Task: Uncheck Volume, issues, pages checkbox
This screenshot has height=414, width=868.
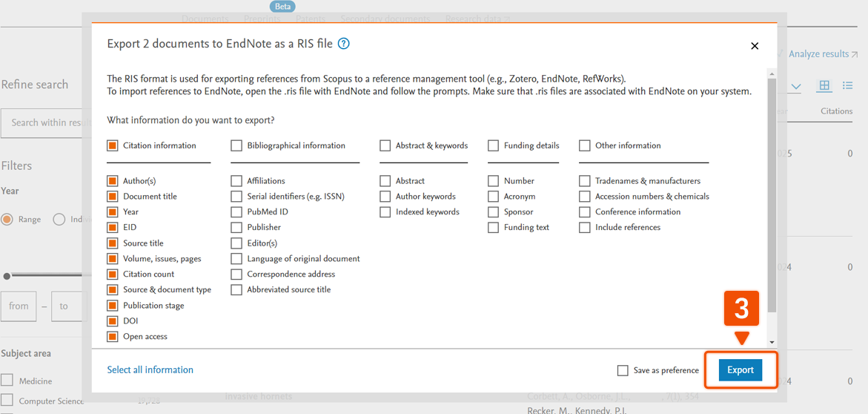Action: [x=113, y=258]
